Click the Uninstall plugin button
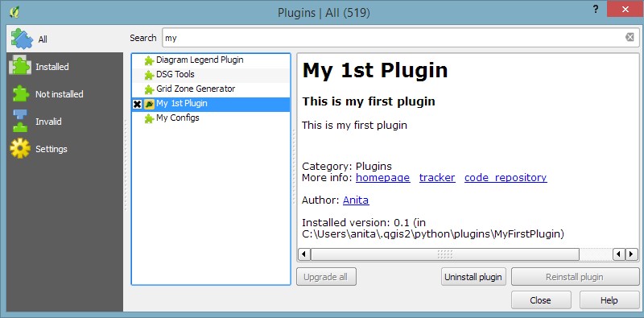This screenshot has height=318, width=644. [473, 277]
